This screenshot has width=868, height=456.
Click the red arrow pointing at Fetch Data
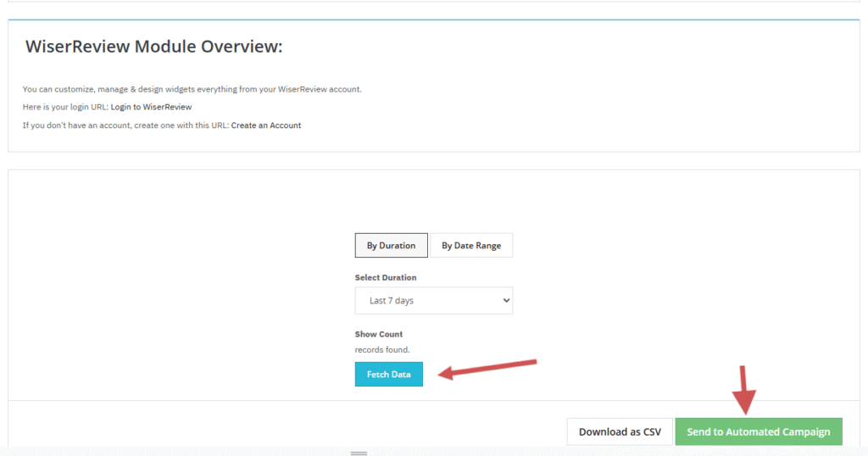(x=487, y=370)
